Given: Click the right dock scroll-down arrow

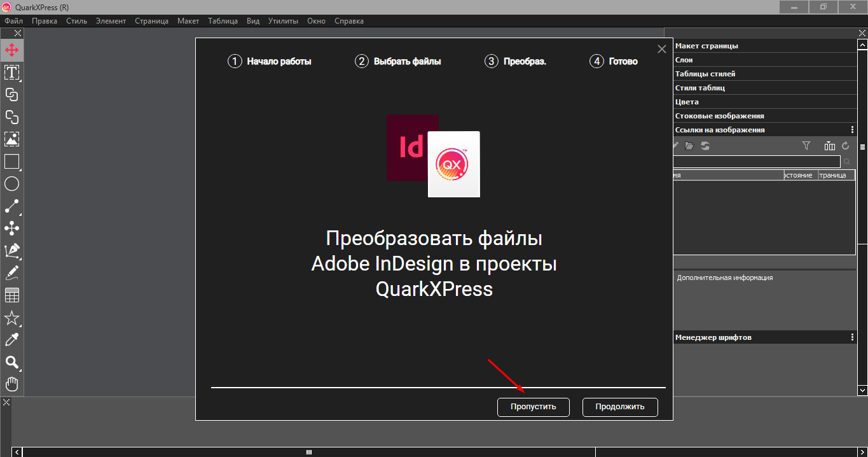Looking at the screenshot, I should (x=862, y=390).
